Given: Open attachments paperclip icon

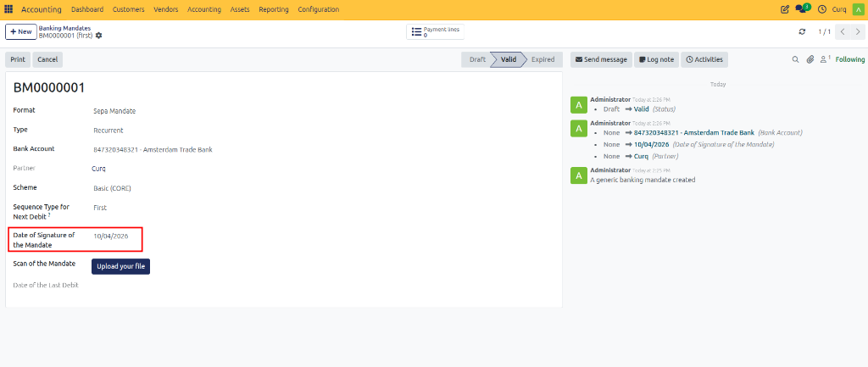Looking at the screenshot, I should tap(810, 60).
